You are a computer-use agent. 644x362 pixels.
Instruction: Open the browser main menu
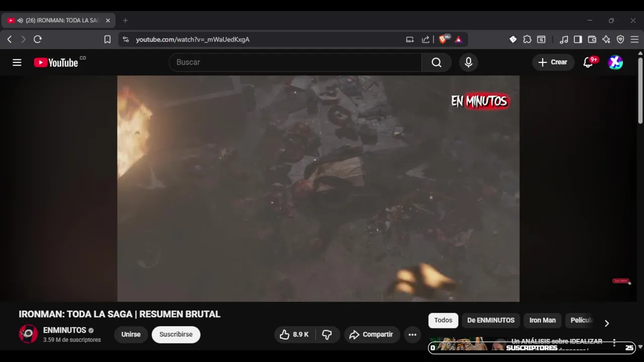(x=634, y=39)
